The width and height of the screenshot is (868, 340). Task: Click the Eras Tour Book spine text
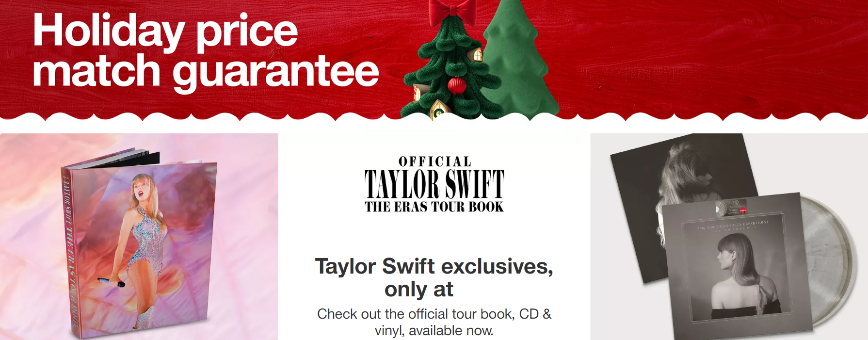[x=71, y=252]
